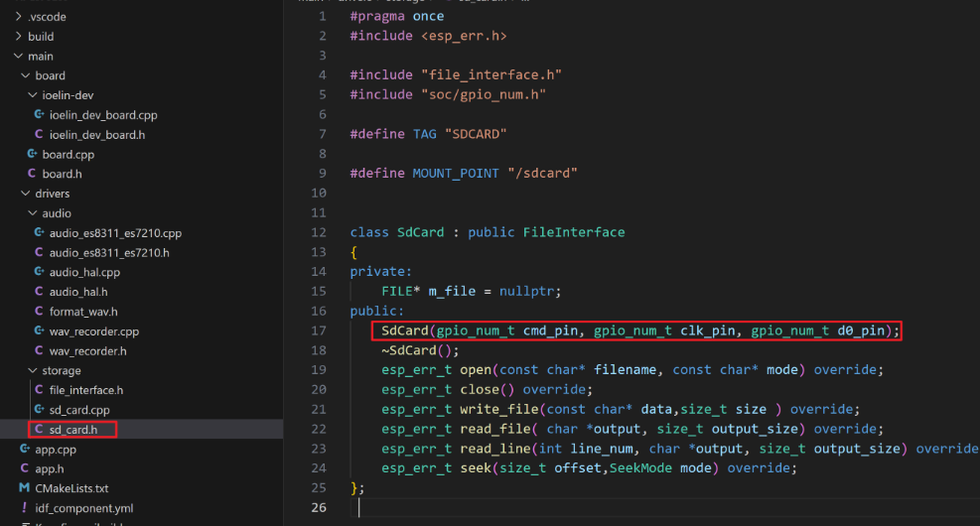Click line number 12 in the gutter
The height and width of the screenshot is (526, 980).
(319, 232)
